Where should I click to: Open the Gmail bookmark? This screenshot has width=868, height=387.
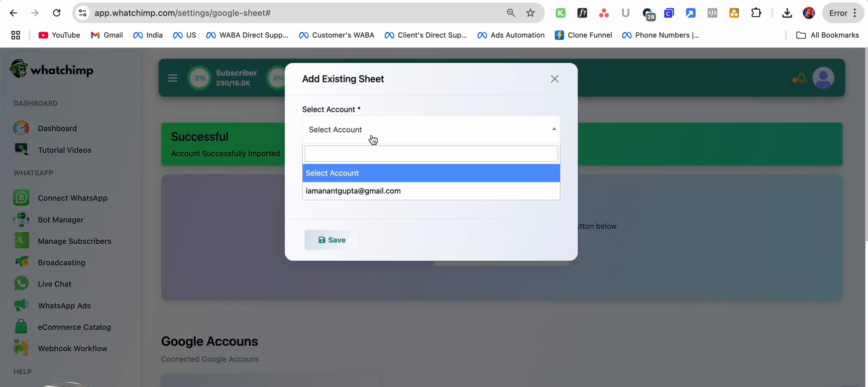coord(106,35)
